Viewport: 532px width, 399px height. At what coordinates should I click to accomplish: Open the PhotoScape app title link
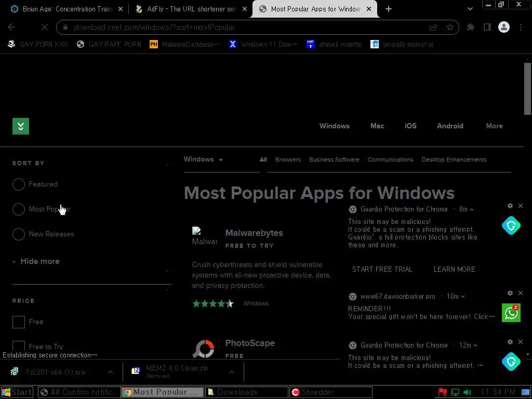pyautogui.click(x=250, y=343)
